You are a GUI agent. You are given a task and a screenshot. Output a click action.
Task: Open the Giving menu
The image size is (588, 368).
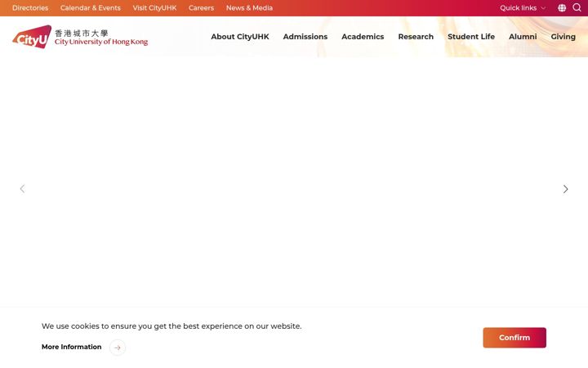563,37
